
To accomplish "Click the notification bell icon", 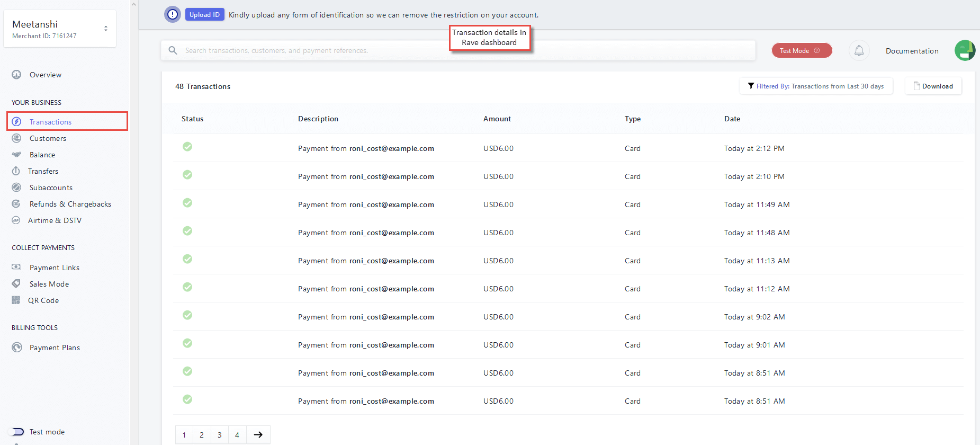I will tap(859, 51).
